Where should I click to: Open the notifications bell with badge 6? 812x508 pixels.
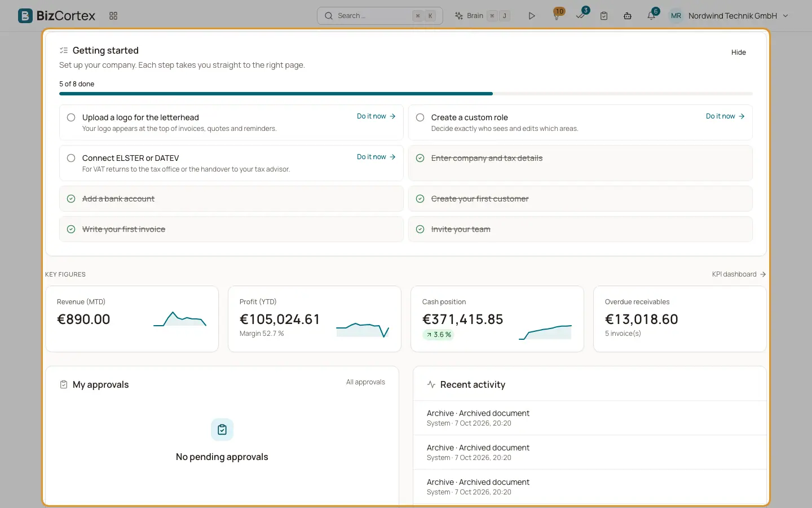(652, 15)
